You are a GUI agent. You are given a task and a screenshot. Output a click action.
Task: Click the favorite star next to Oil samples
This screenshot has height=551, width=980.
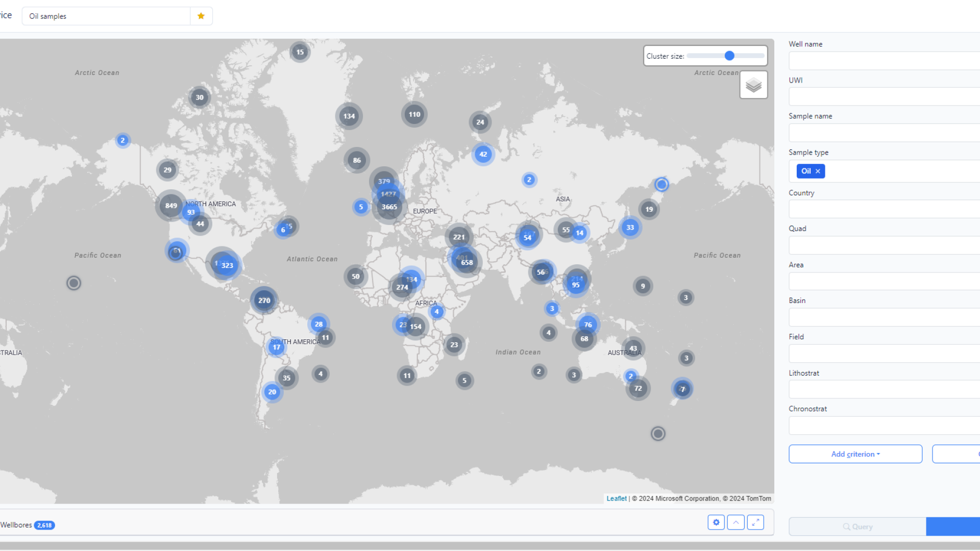click(x=201, y=16)
